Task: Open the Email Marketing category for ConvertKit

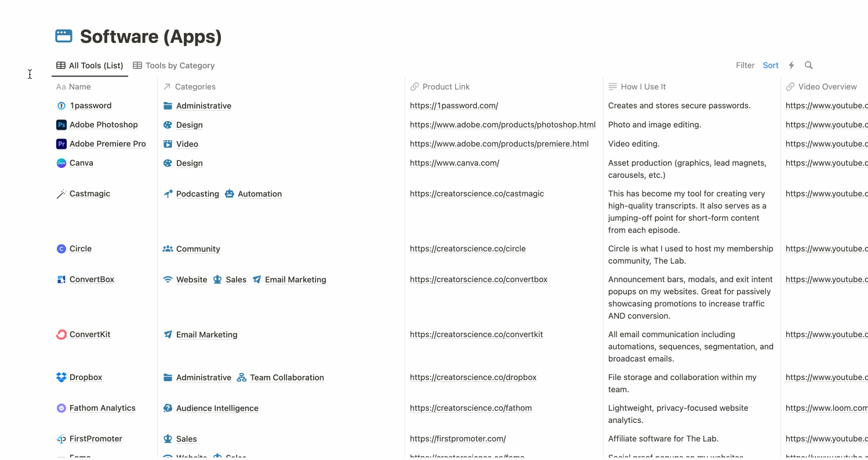Action: [206, 334]
